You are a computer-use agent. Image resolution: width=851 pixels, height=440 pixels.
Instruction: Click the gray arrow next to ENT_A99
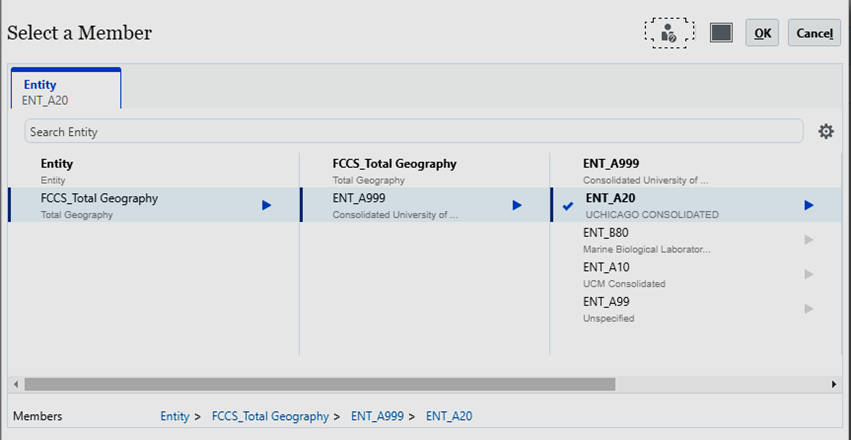[809, 309]
